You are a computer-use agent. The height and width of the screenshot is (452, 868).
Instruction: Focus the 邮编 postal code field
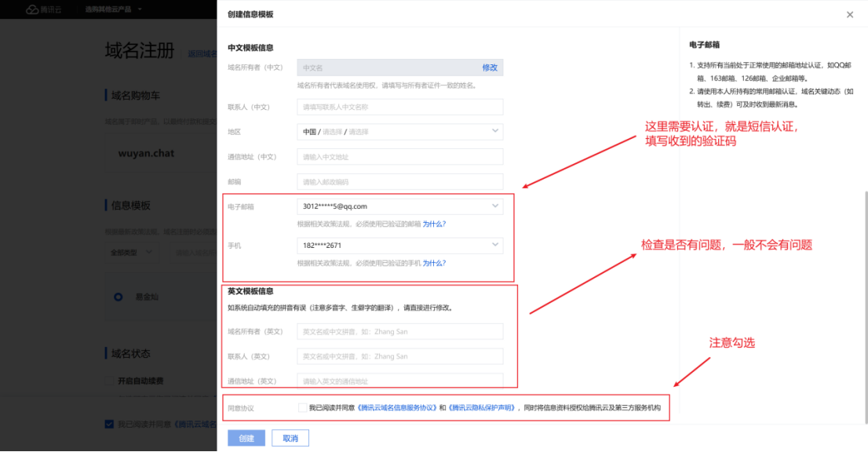(x=399, y=181)
